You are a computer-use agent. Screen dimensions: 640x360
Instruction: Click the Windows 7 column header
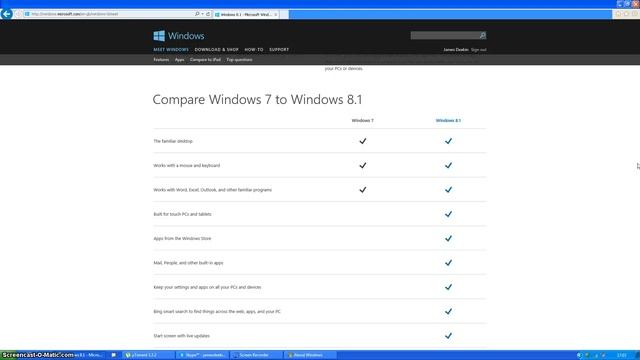[x=362, y=120]
